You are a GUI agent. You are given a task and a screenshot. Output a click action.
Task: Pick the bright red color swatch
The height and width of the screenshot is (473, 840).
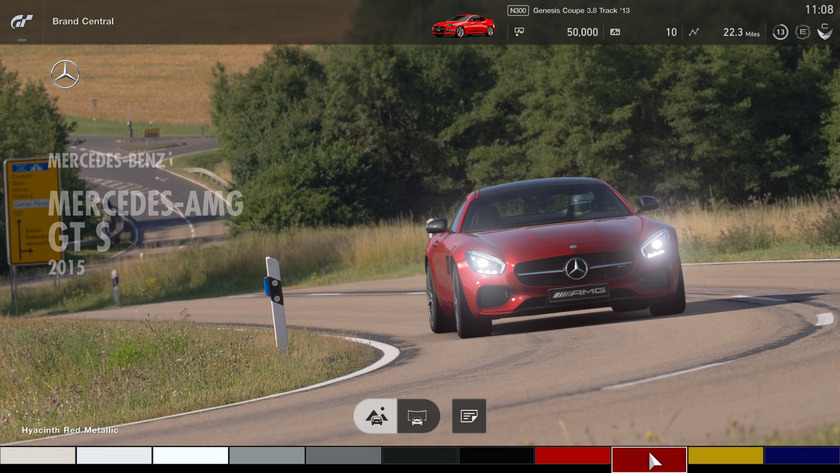572,455
